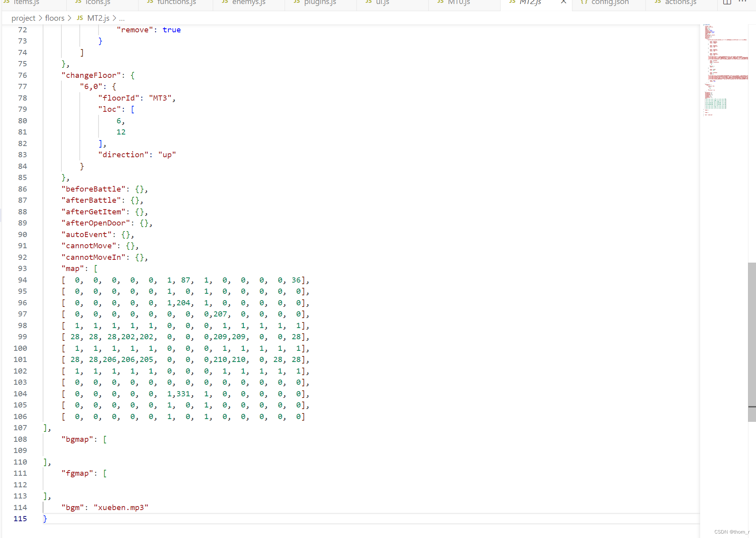Click the "bgm" key on line 114

tap(73, 508)
